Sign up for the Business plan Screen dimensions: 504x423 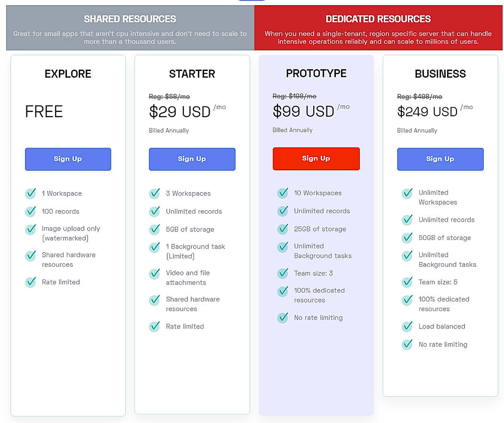pyautogui.click(x=440, y=159)
